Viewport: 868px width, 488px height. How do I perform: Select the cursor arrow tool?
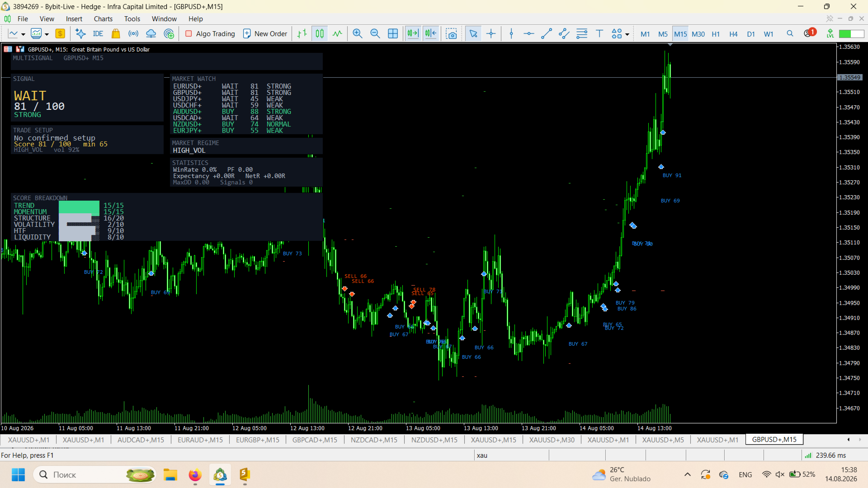point(473,33)
